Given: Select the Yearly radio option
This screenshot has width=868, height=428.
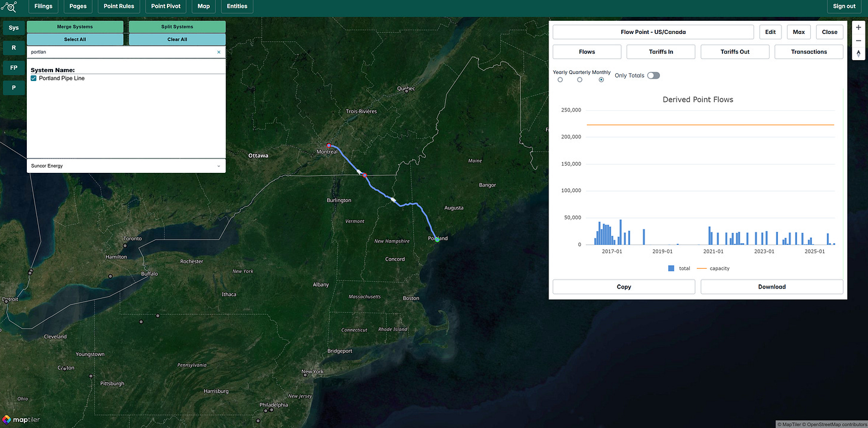Looking at the screenshot, I should pyautogui.click(x=560, y=79).
